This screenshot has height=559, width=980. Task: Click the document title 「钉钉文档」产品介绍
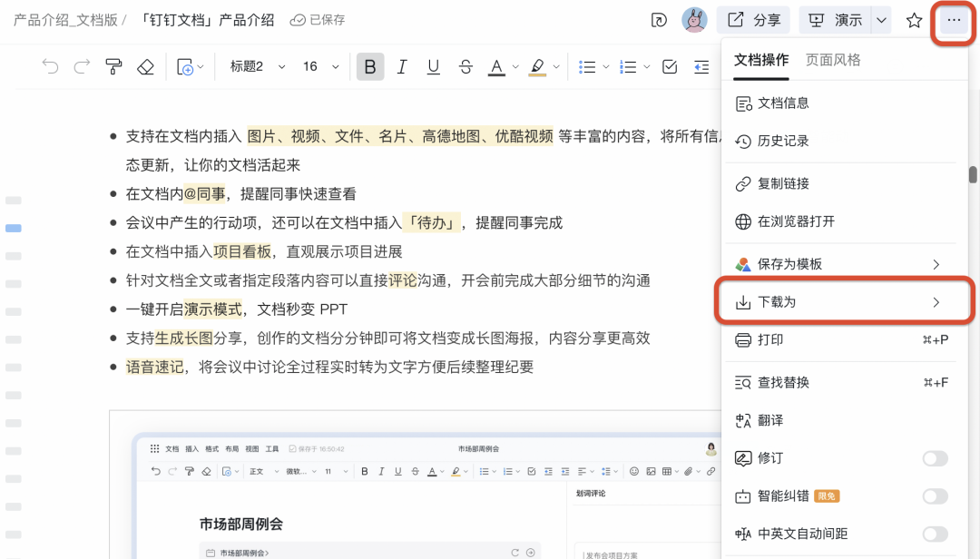(206, 21)
